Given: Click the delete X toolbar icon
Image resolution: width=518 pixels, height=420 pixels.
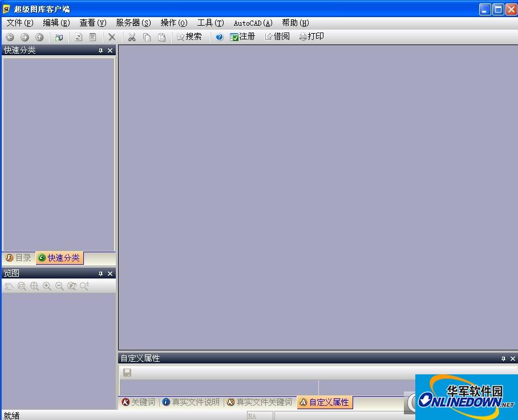Looking at the screenshot, I should [x=112, y=37].
